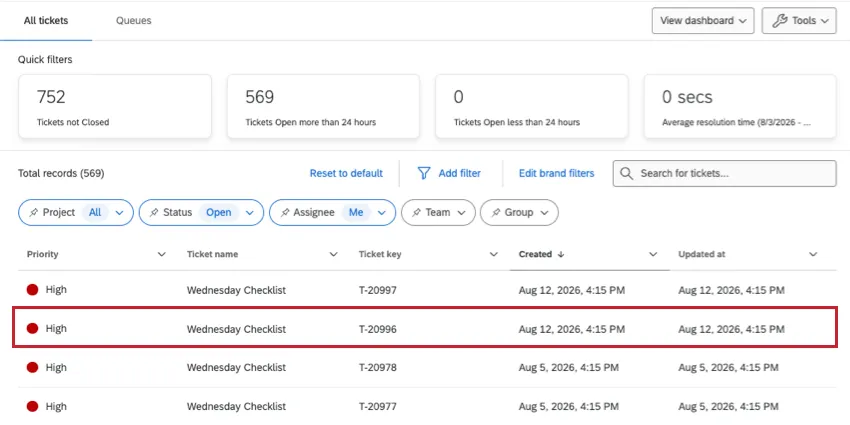This screenshot has width=850, height=425.
Task: Open the Updated at column chevron
Action: point(813,254)
